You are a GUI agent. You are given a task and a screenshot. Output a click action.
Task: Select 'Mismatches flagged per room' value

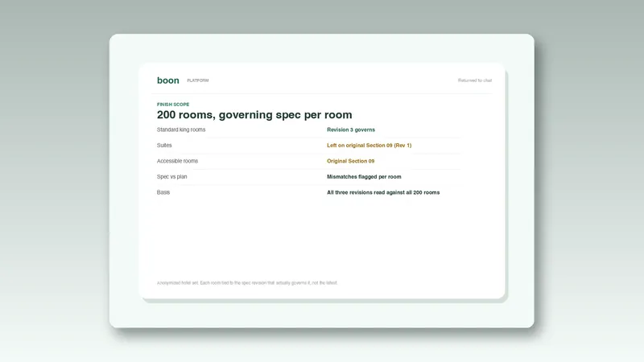pos(364,176)
